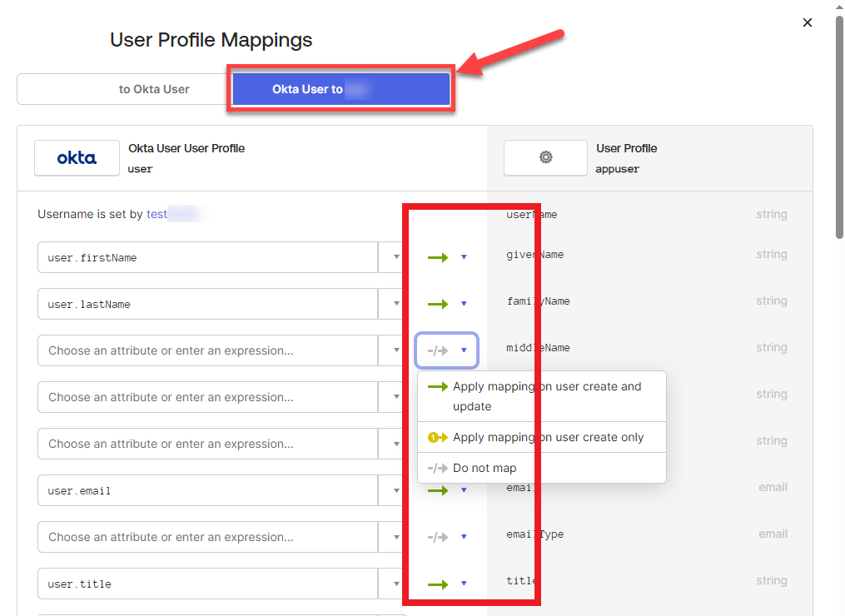Expand attribute dropdown for emailType row
Image resolution: width=845 pixels, height=616 pixels.
click(x=396, y=537)
